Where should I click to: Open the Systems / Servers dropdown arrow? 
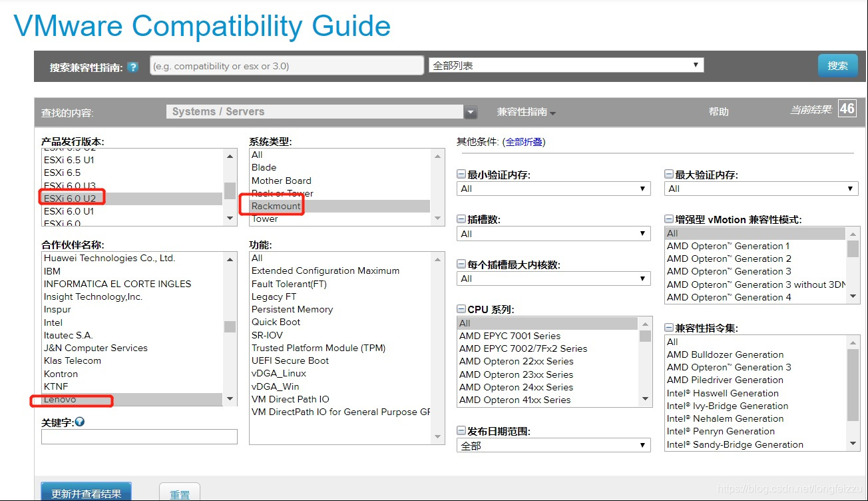coord(471,113)
